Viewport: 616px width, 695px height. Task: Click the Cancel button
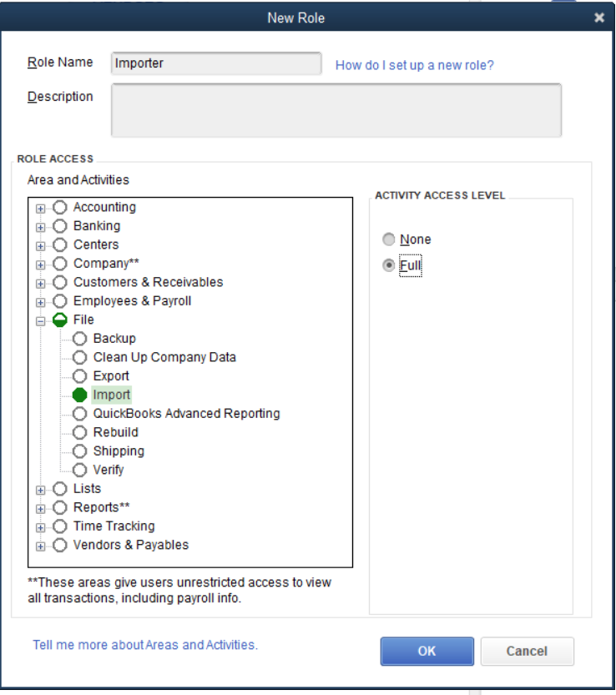pos(528,651)
